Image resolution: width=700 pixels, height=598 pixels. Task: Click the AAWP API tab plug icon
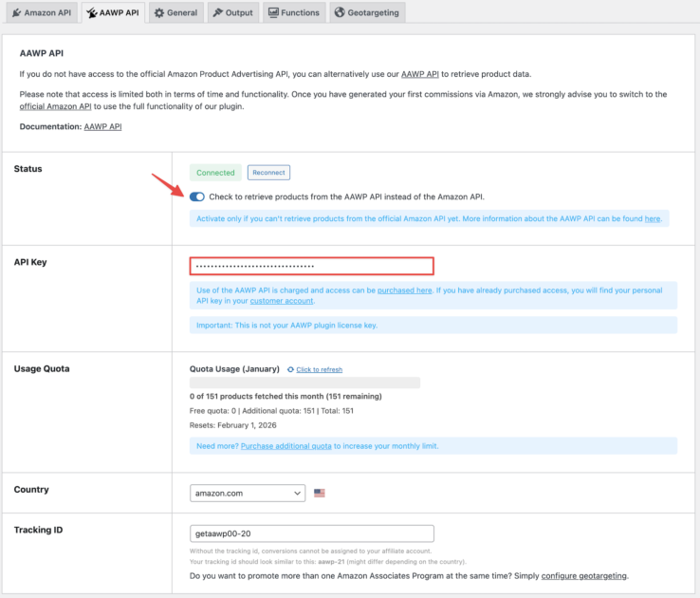tap(91, 13)
